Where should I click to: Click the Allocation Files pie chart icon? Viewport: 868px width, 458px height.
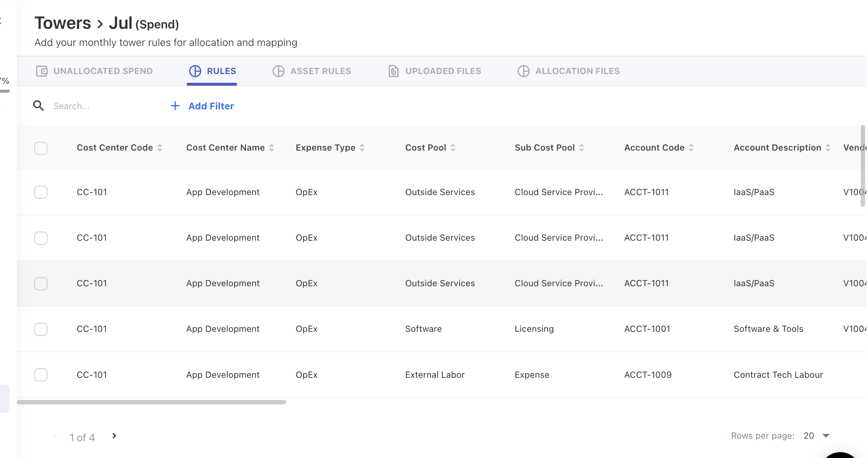(523, 71)
